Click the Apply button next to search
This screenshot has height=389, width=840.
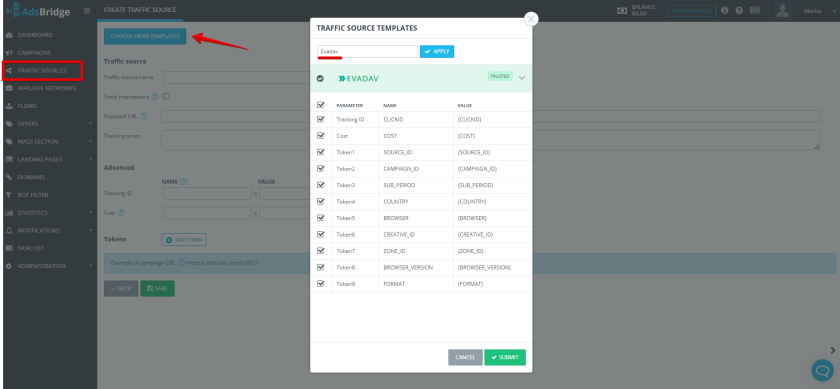pos(437,51)
